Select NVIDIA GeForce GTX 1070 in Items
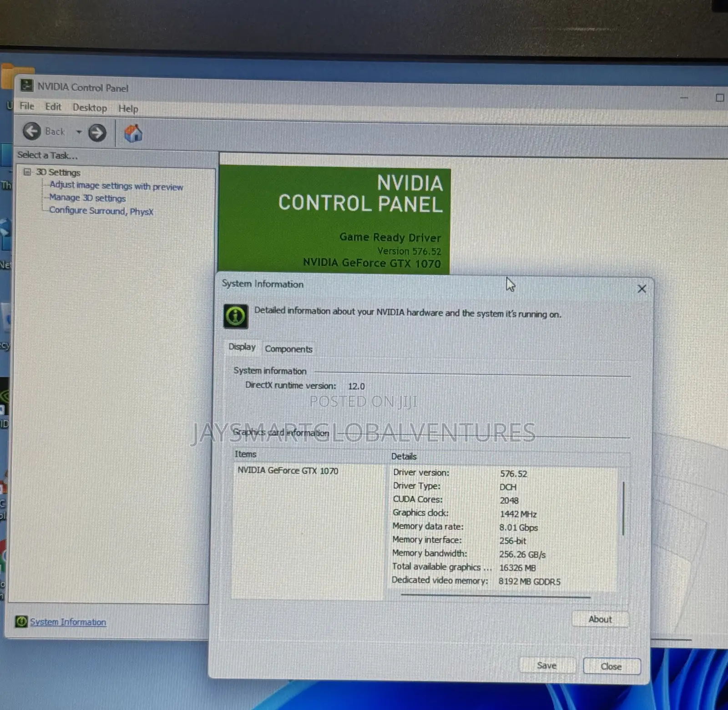This screenshot has width=728, height=710. [x=288, y=471]
